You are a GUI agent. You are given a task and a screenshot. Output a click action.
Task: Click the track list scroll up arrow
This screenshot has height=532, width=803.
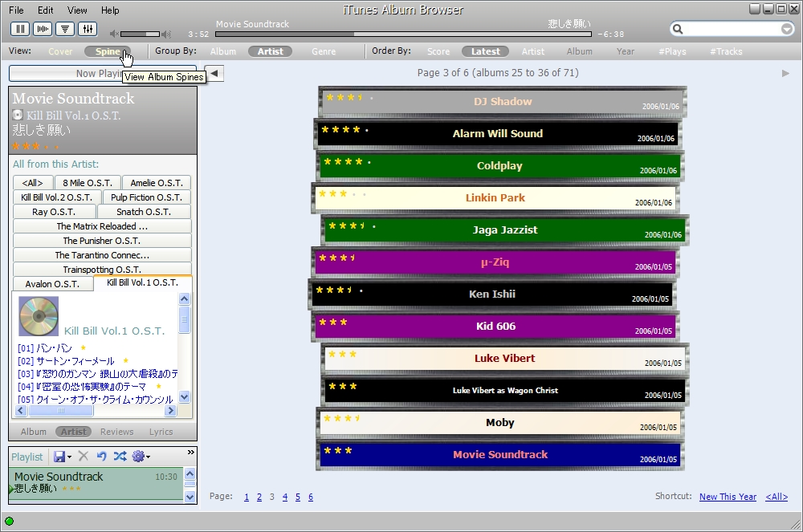[185, 298]
